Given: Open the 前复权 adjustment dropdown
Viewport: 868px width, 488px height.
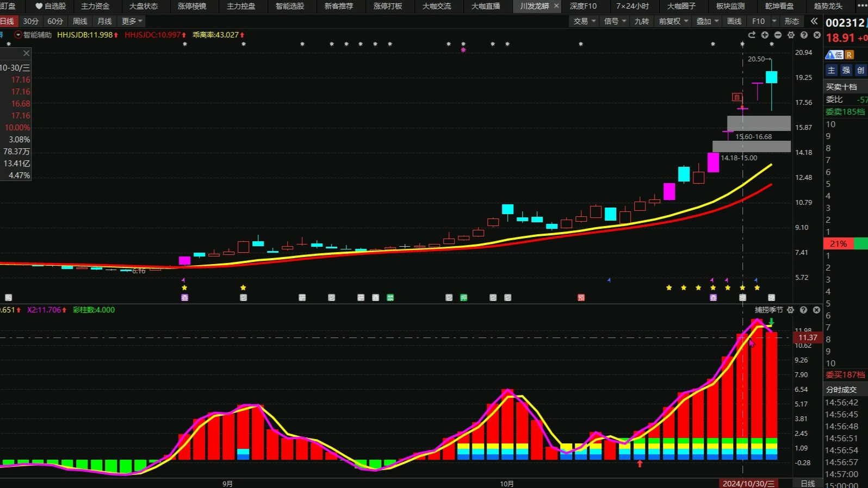Looking at the screenshot, I should 673,21.
